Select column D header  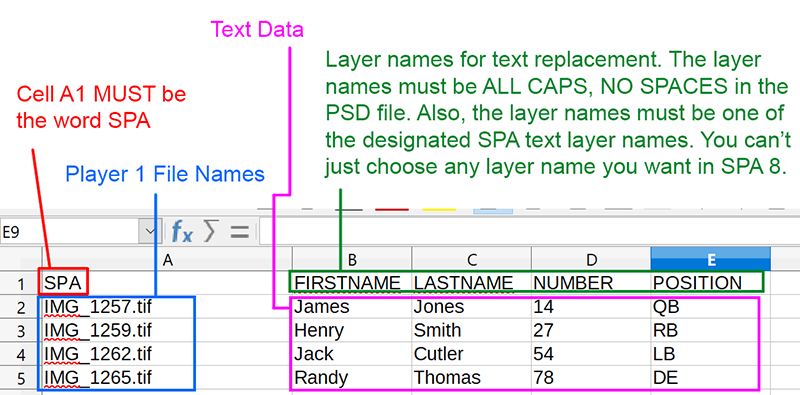[x=591, y=260]
